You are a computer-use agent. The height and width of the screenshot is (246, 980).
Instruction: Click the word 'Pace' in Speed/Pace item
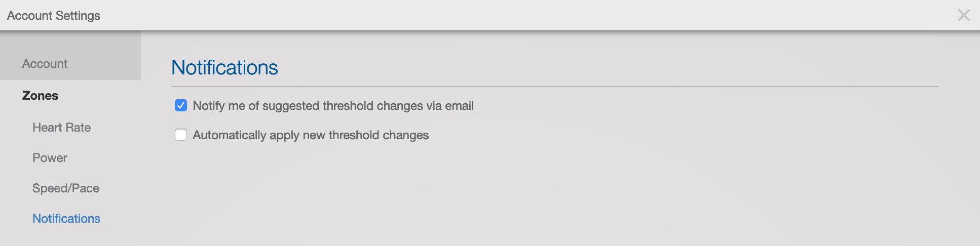point(86,188)
